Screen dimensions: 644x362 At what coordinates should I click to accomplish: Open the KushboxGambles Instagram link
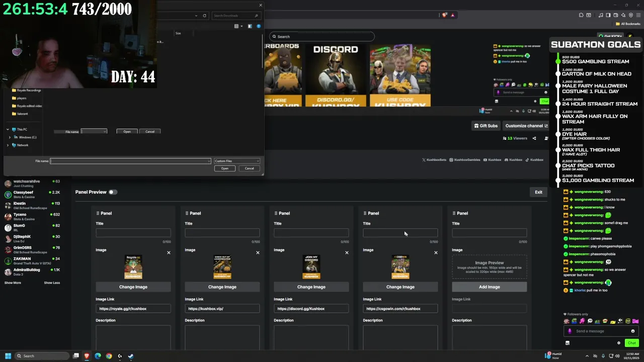pyautogui.click(x=465, y=160)
